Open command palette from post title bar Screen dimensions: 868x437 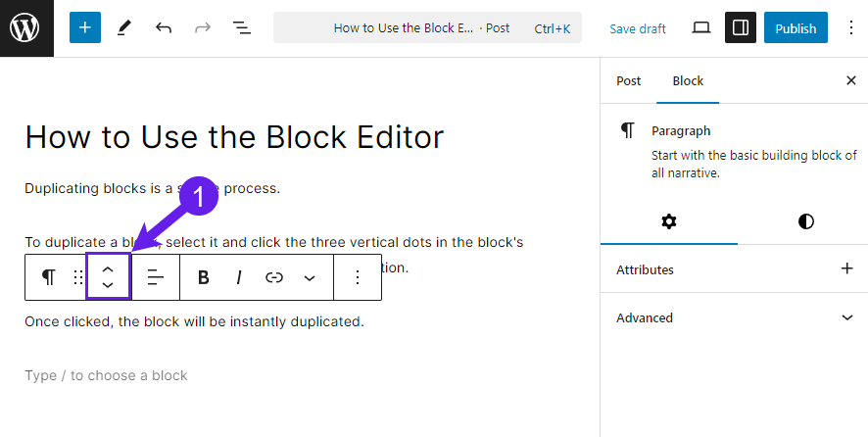click(x=427, y=27)
